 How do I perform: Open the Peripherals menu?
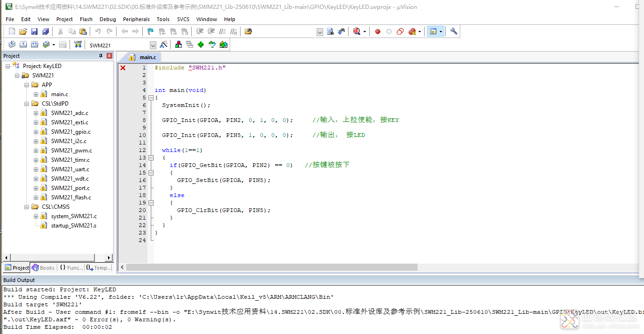tap(136, 19)
